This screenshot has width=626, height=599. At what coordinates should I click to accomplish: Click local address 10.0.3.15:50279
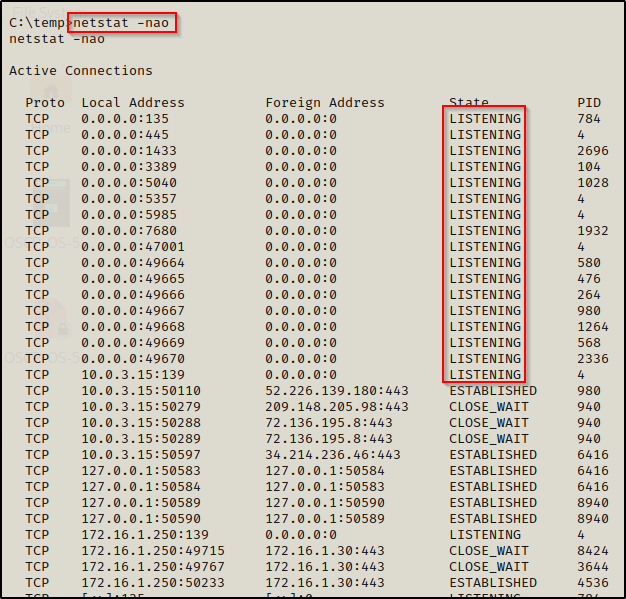pyautogui.click(x=141, y=407)
